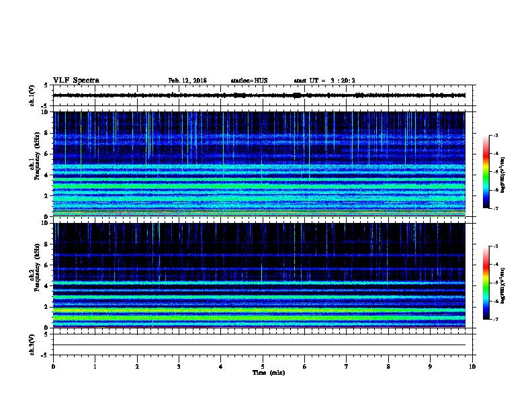Click the "-7" label on upper colorbar
Viewport: 532px width, 411px height.
[495, 208]
